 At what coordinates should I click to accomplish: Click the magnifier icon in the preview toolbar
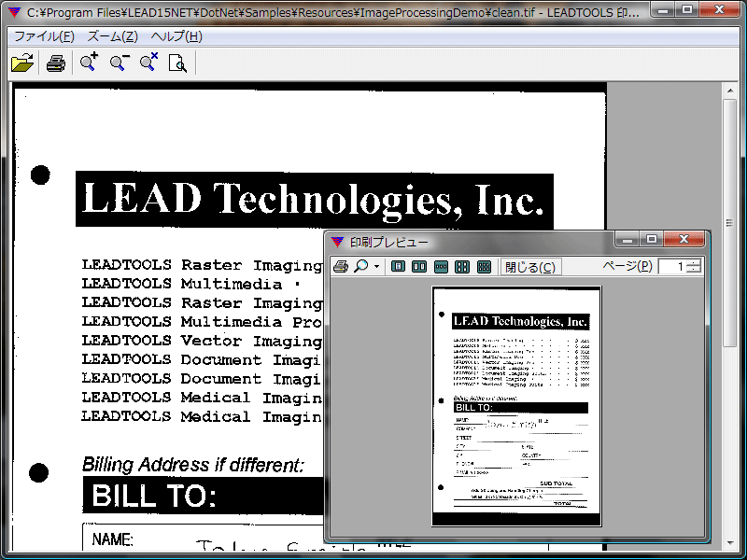(x=360, y=266)
